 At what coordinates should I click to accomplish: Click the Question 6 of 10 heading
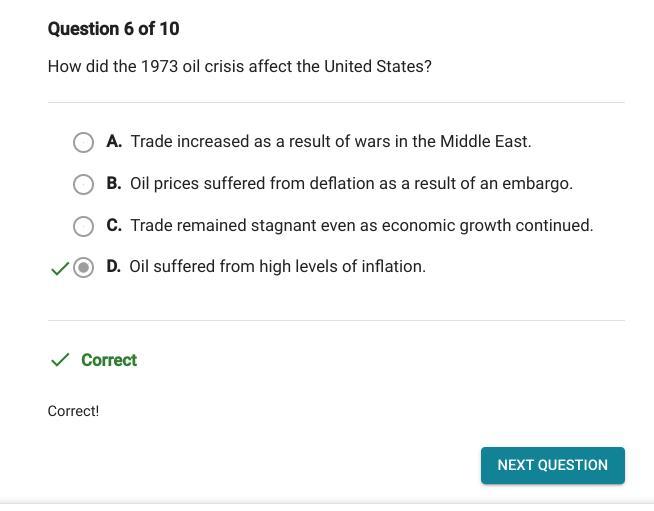(114, 29)
